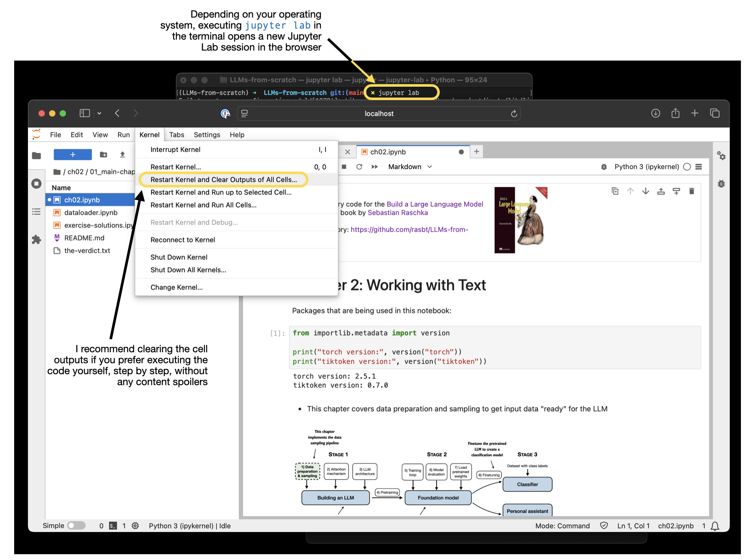Open the property inspector gears icon
Viewport: 746px width, 560px height.
[x=721, y=156]
